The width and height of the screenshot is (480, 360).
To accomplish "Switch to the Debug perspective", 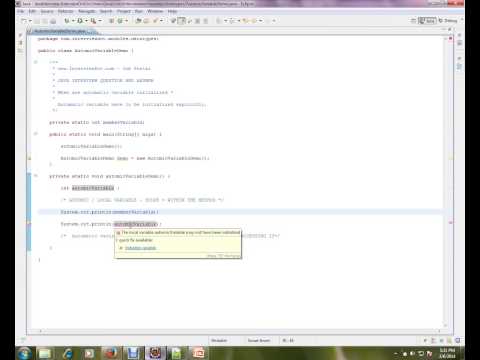I will (448, 21).
